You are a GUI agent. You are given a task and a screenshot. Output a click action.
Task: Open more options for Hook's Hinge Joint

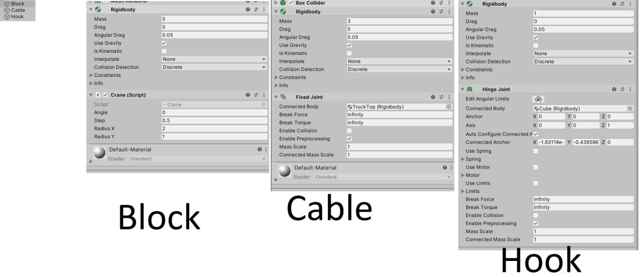630,89
